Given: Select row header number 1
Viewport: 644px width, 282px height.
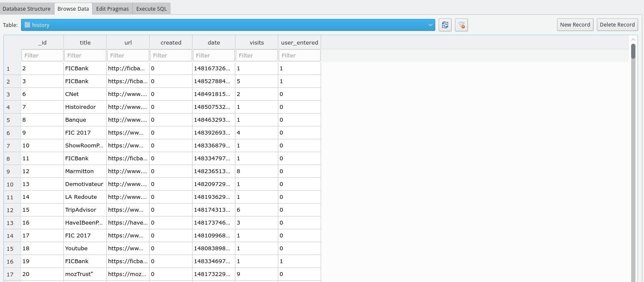Looking at the screenshot, I should click(12, 69).
